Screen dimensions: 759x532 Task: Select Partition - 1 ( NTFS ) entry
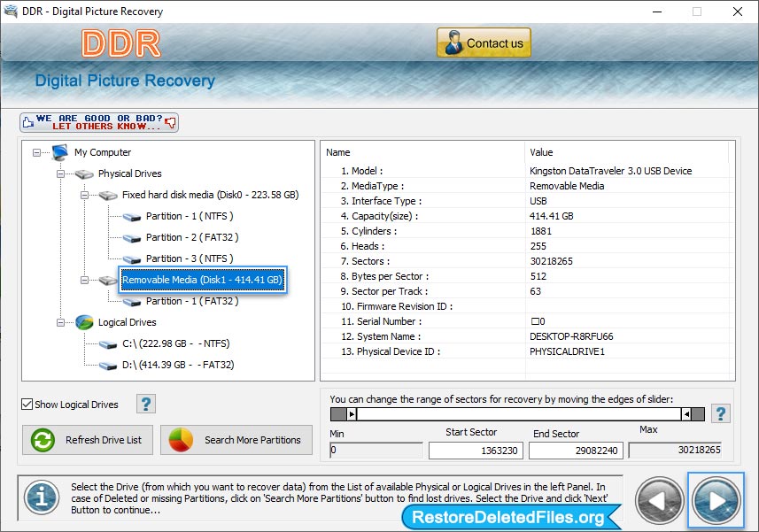(x=190, y=216)
